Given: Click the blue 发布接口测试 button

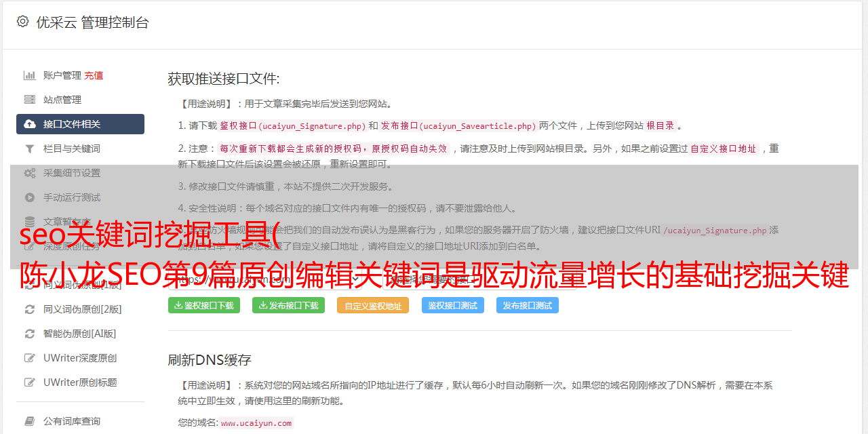Looking at the screenshot, I should [528, 305].
